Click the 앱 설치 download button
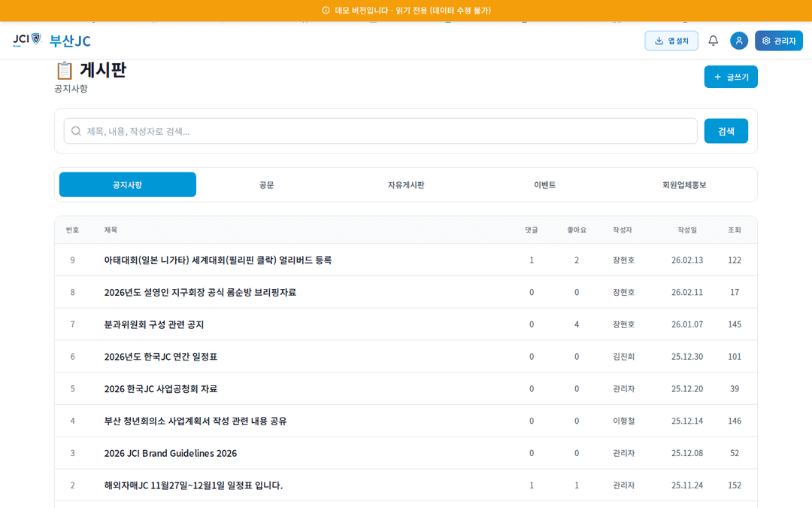 coord(671,41)
